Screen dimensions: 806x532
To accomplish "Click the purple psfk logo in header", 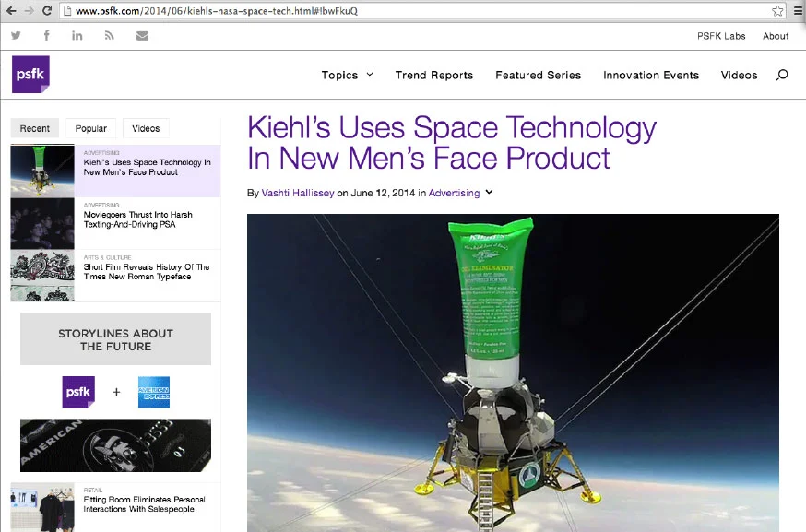I will coord(30,74).
